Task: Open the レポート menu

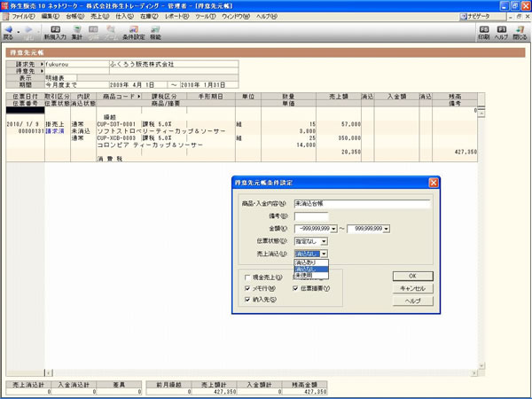Action: tap(176, 16)
